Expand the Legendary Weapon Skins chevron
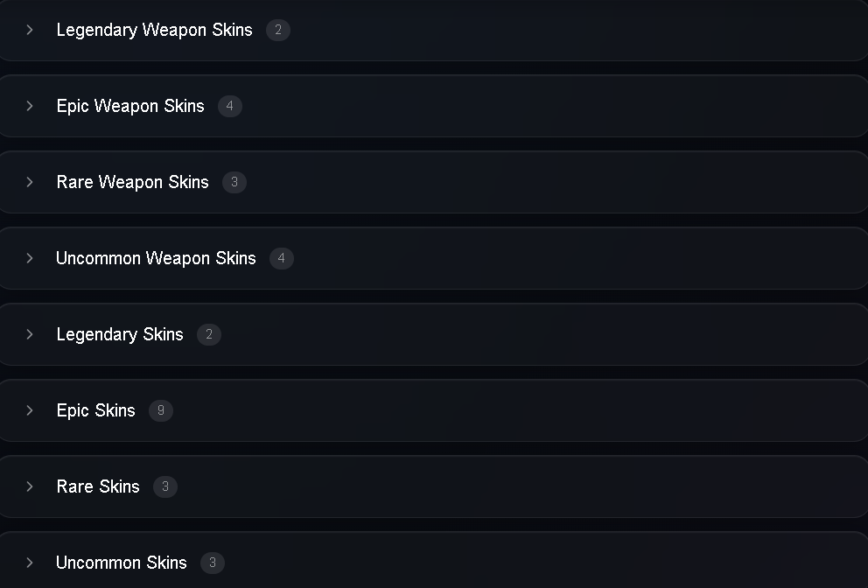The height and width of the screenshot is (588, 868). [x=30, y=30]
